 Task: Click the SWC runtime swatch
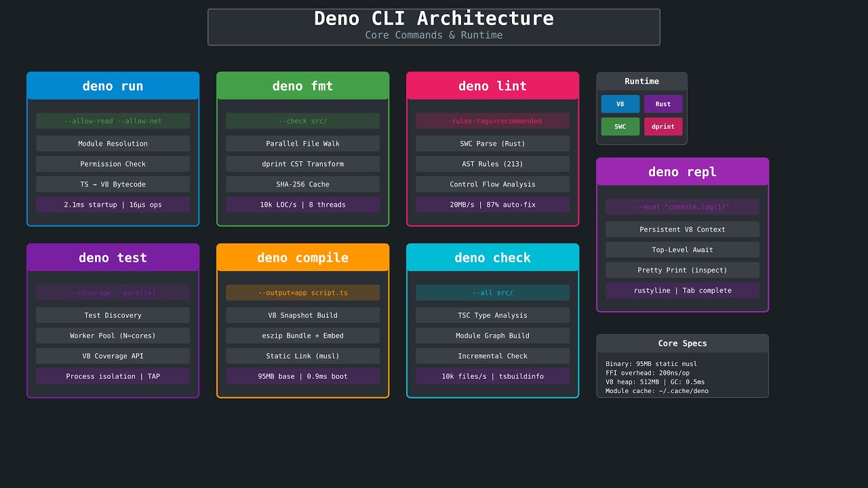[x=620, y=127]
